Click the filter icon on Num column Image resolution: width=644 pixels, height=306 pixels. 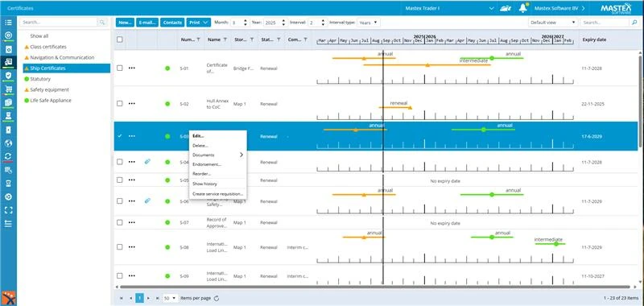[198, 39]
